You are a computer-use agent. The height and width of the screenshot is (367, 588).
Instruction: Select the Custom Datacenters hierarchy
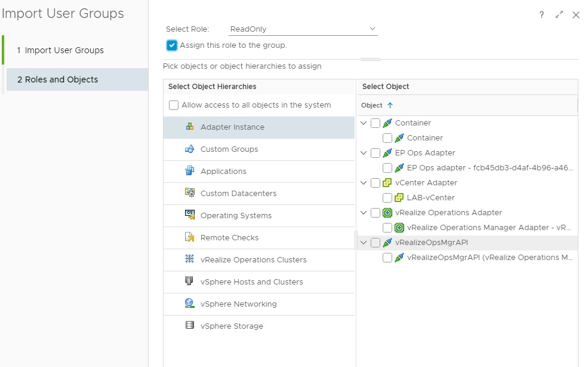point(258,194)
